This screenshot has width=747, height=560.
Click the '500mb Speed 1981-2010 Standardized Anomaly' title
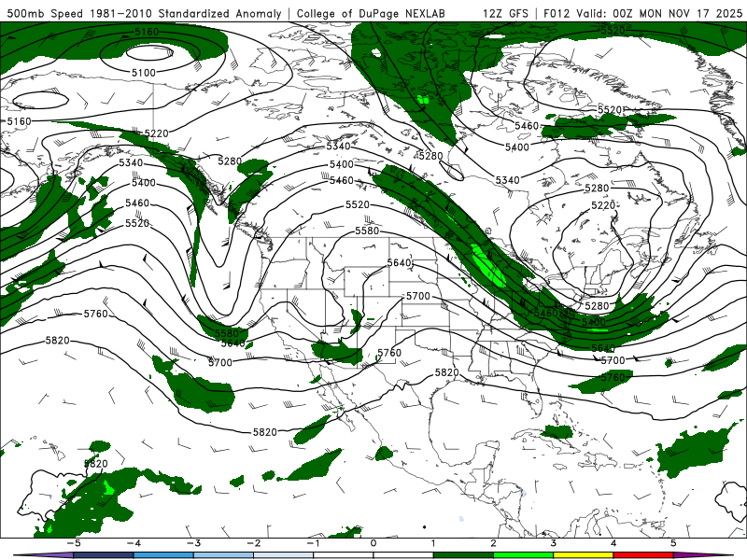pyautogui.click(x=145, y=13)
